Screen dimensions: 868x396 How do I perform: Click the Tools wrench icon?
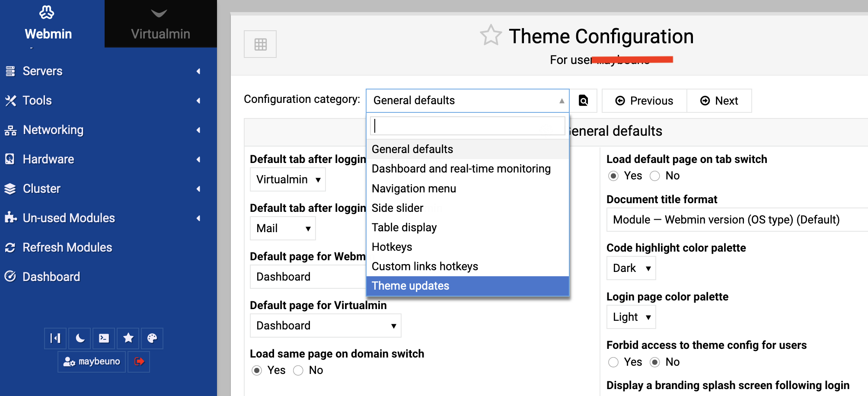pos(10,101)
